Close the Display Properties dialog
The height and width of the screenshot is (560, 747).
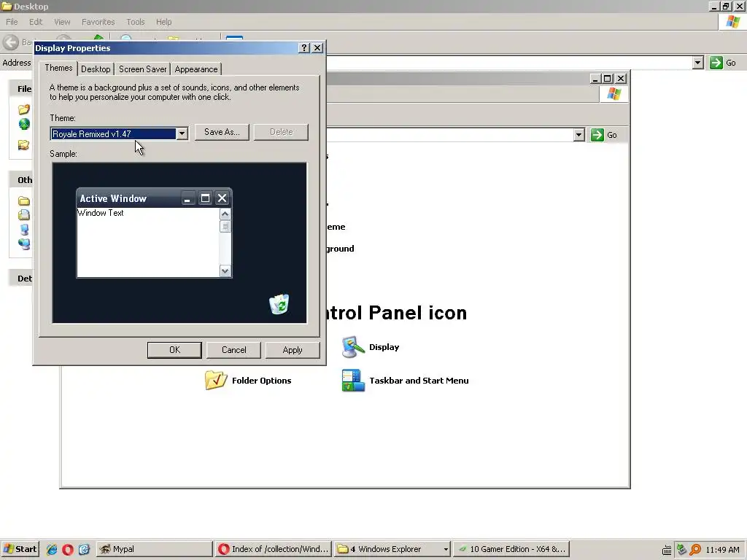[x=317, y=48]
